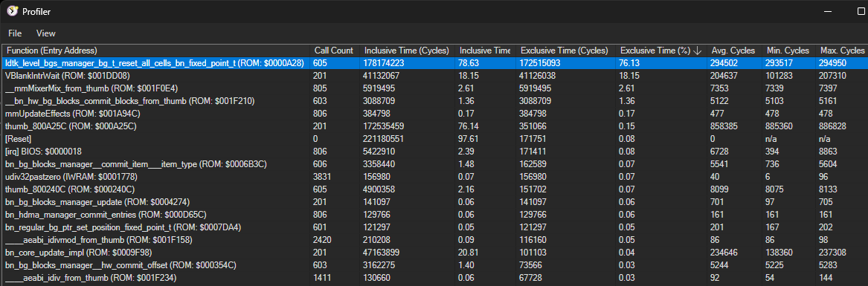Sort by Avg. Cycles column
The image size is (868, 286).
coord(733,51)
